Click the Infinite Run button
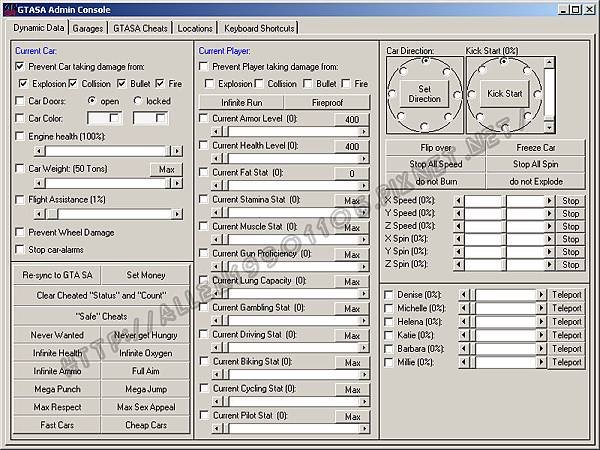The image size is (600, 450). click(x=241, y=103)
